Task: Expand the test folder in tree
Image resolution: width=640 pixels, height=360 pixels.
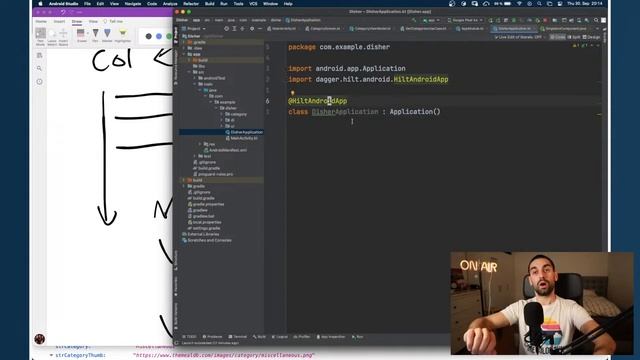Action: [195, 156]
